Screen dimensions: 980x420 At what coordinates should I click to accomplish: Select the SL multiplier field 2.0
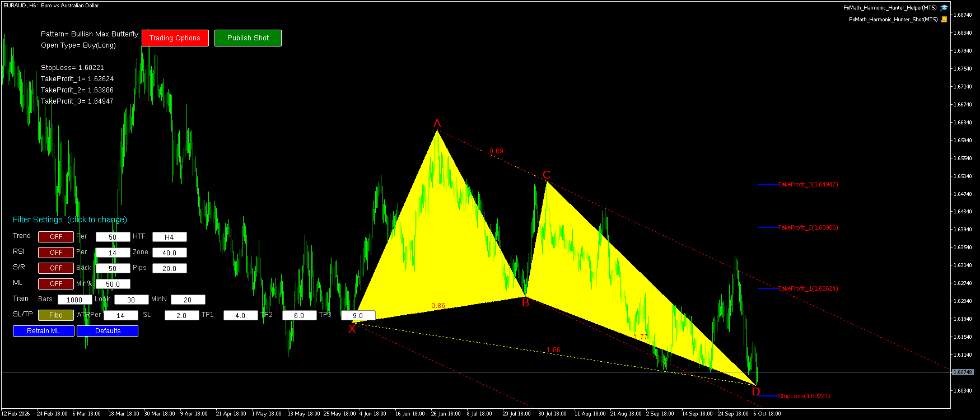pyautogui.click(x=182, y=315)
